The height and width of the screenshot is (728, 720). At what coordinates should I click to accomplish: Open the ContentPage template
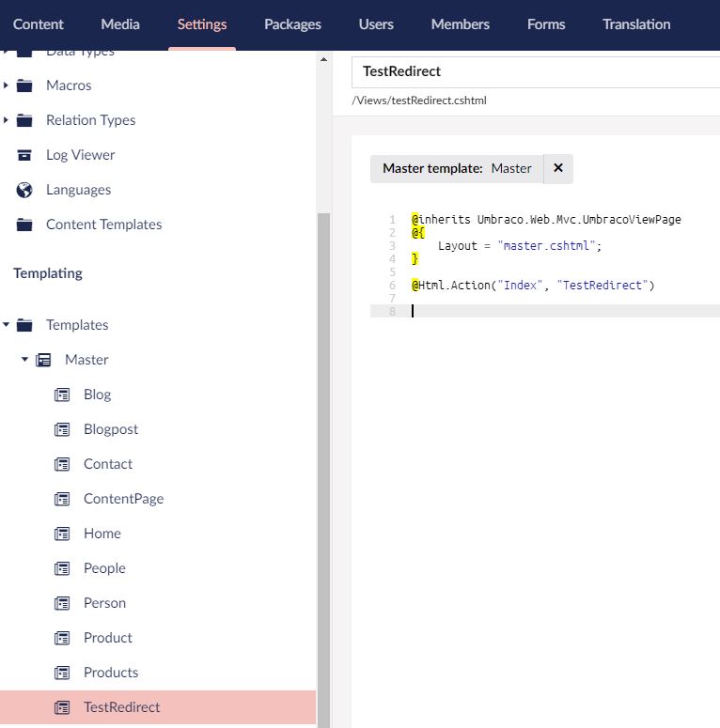pyautogui.click(x=123, y=499)
